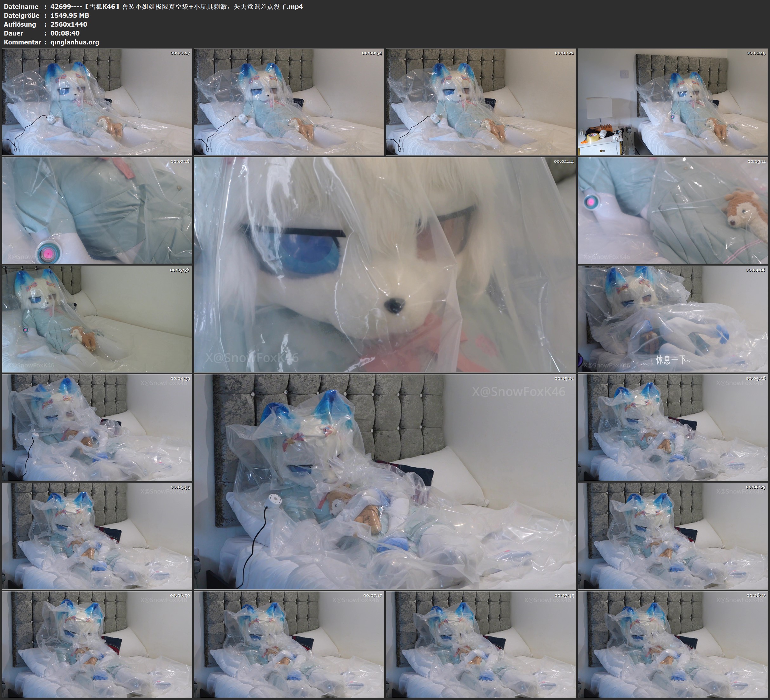Open the frame marked 00:03:38

click(97, 319)
